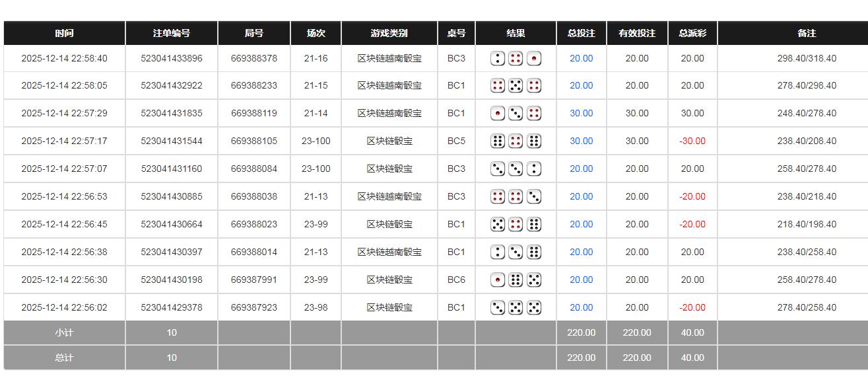This screenshot has width=868, height=382.
Task: Click dice result icons for order 523041431160
Action: pos(516,169)
